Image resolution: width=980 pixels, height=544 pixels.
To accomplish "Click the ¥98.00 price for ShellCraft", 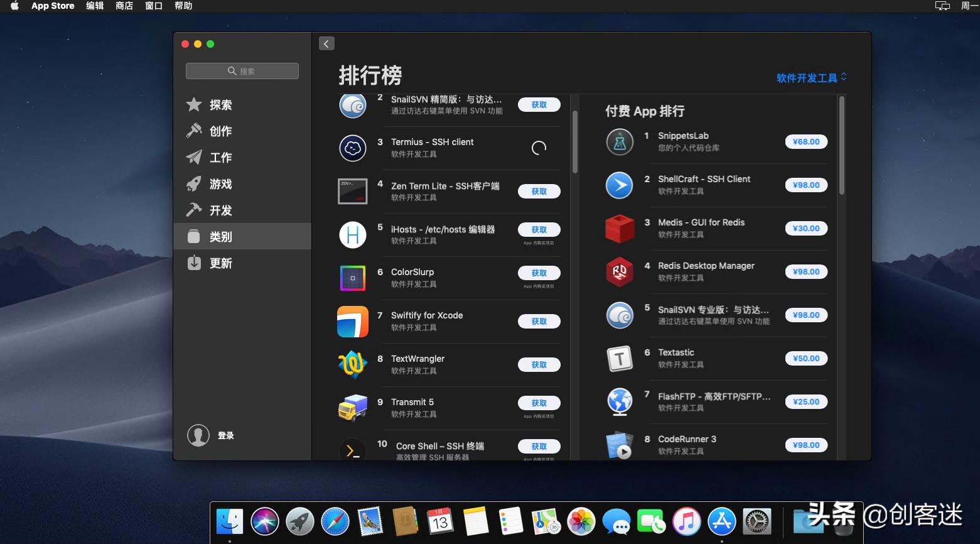I will point(806,185).
